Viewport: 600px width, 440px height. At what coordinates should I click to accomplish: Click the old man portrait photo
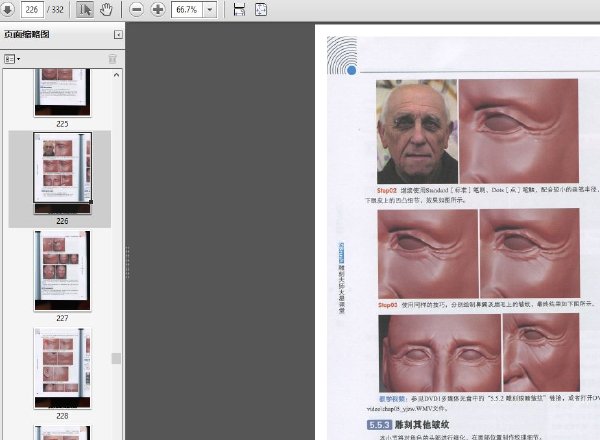pos(417,132)
